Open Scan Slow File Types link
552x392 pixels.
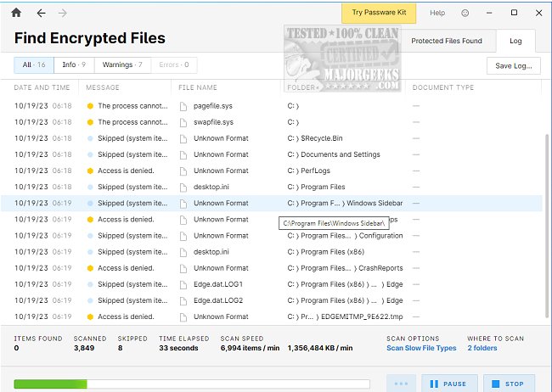pos(421,348)
